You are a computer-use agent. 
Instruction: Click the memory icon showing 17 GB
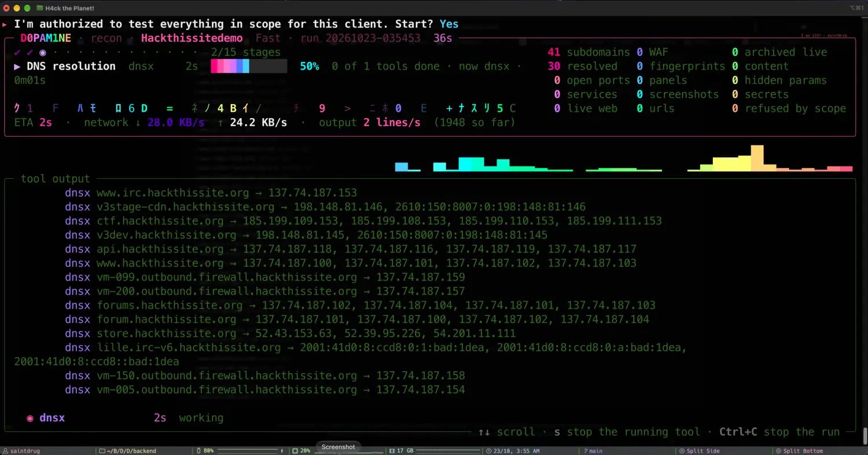click(x=392, y=450)
